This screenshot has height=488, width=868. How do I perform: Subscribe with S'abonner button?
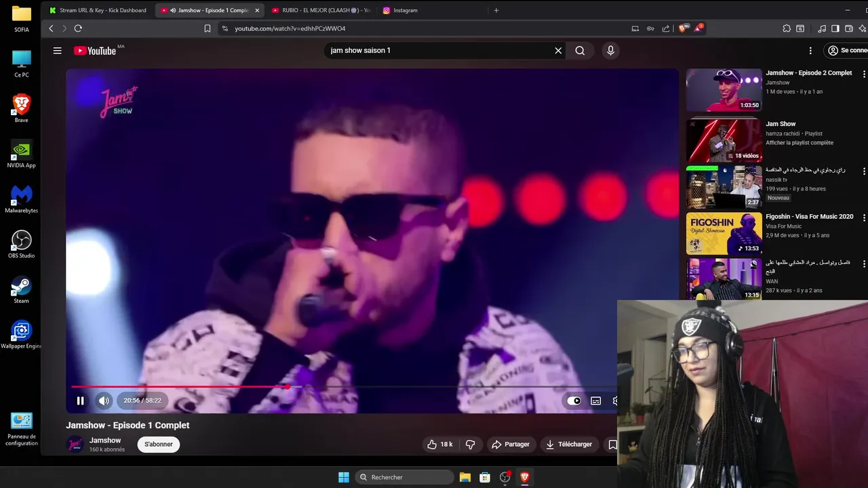point(158,445)
